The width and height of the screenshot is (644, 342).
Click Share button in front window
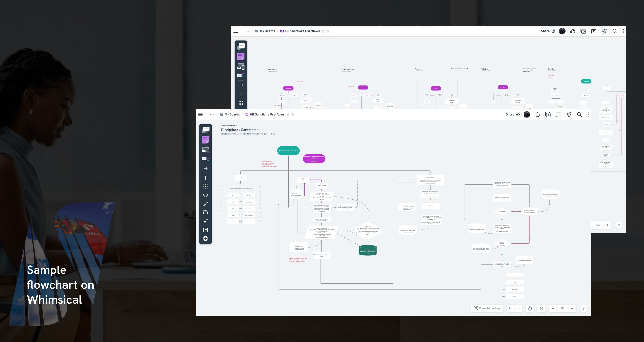[x=512, y=114]
